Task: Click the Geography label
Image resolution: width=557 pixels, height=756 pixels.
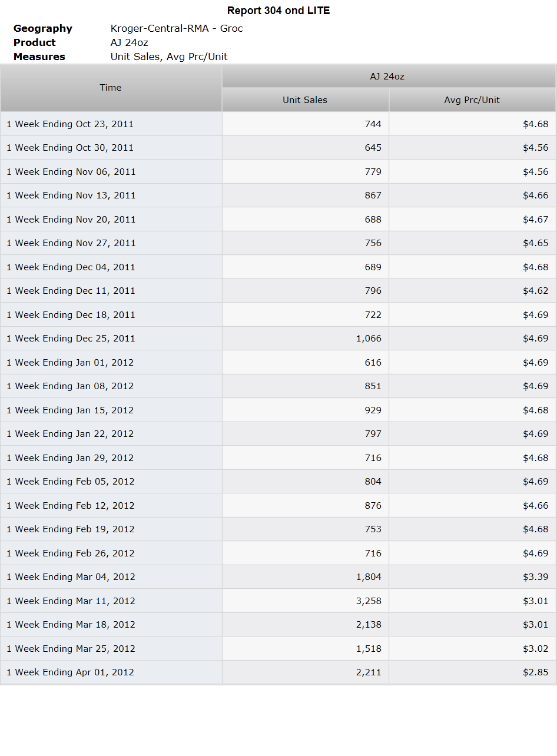Action: [43, 28]
